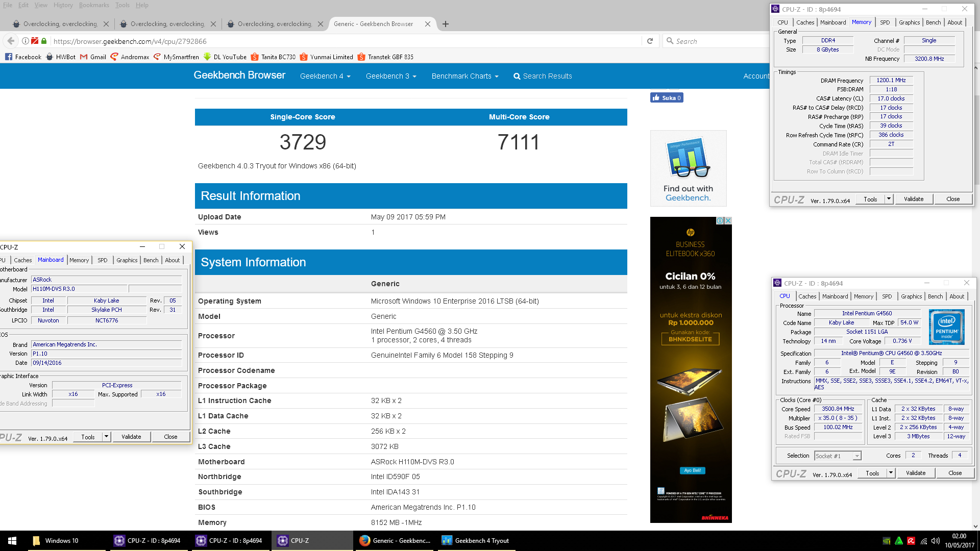Select About tab in left CPU-Z window
The image size is (980, 551).
coord(172,260)
